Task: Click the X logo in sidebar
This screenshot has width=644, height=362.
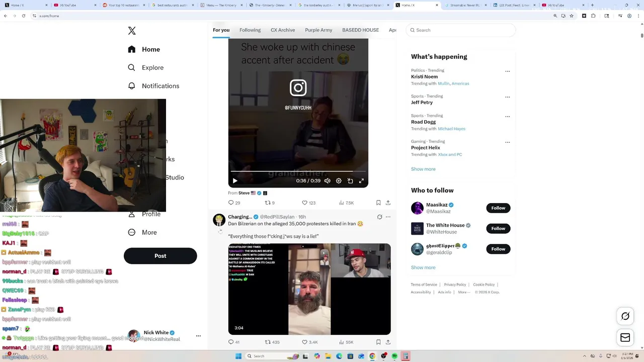Action: click(132, 31)
